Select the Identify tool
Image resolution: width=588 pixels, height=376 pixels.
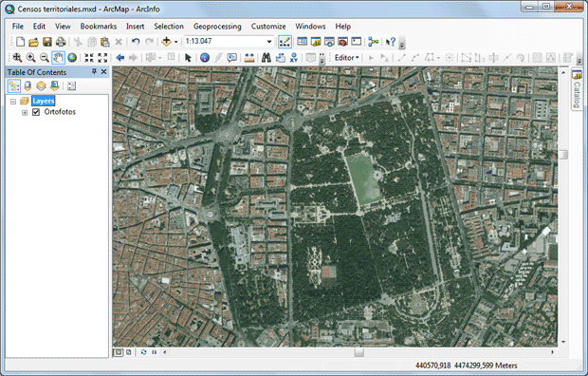(x=205, y=58)
